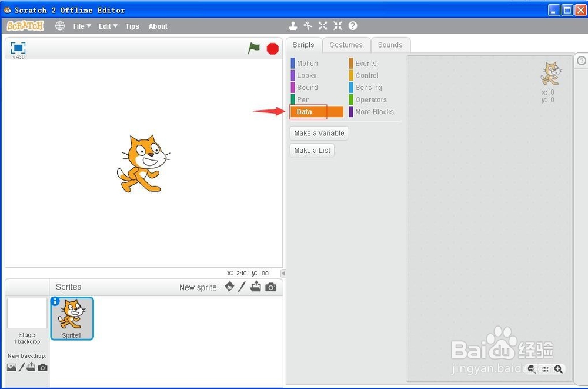Select the Sensing block category
588x389 pixels.
[x=374, y=87]
